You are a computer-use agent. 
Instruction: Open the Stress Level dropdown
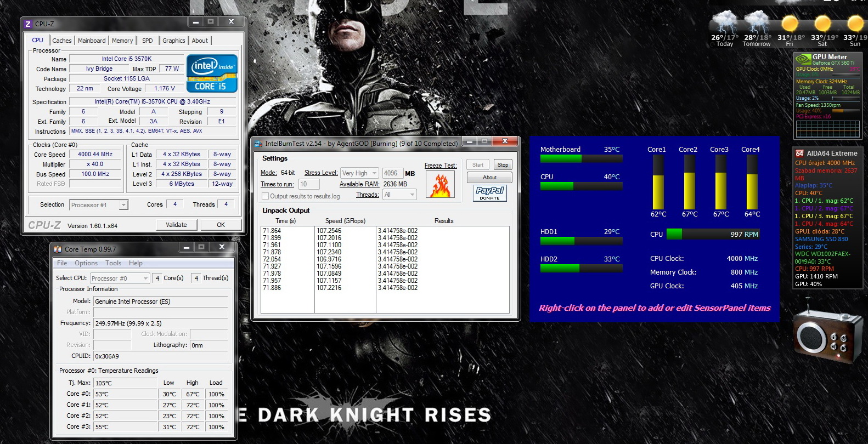click(x=359, y=173)
